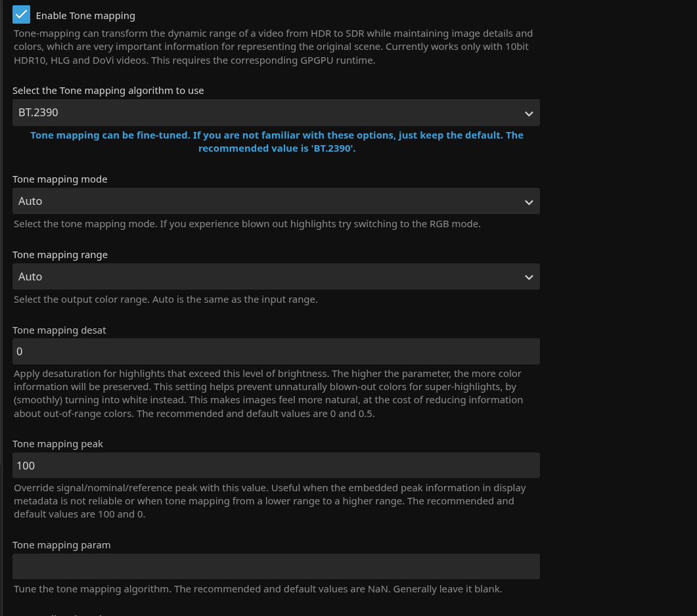Viewport: 697px width, 616px height.
Task: Focus the Tone mapping desat input field
Action: pos(276,352)
